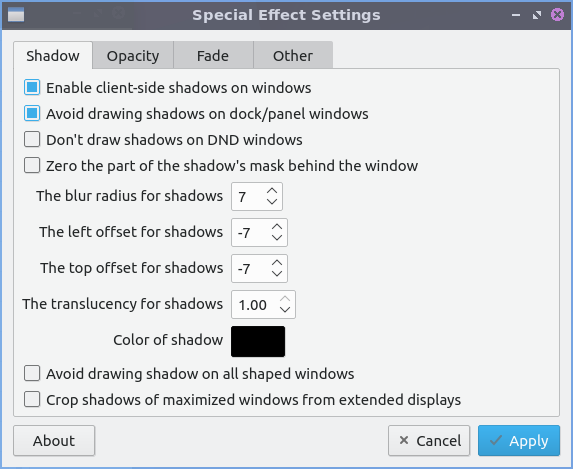Check zero shadow's mask behind window option
Image resolution: width=573 pixels, height=469 pixels.
click(x=32, y=166)
